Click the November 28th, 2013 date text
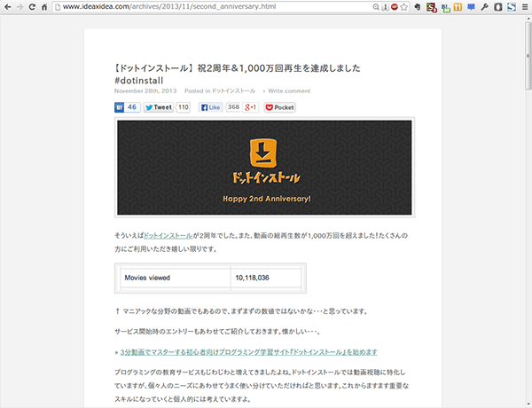The image size is (532, 408). click(145, 91)
